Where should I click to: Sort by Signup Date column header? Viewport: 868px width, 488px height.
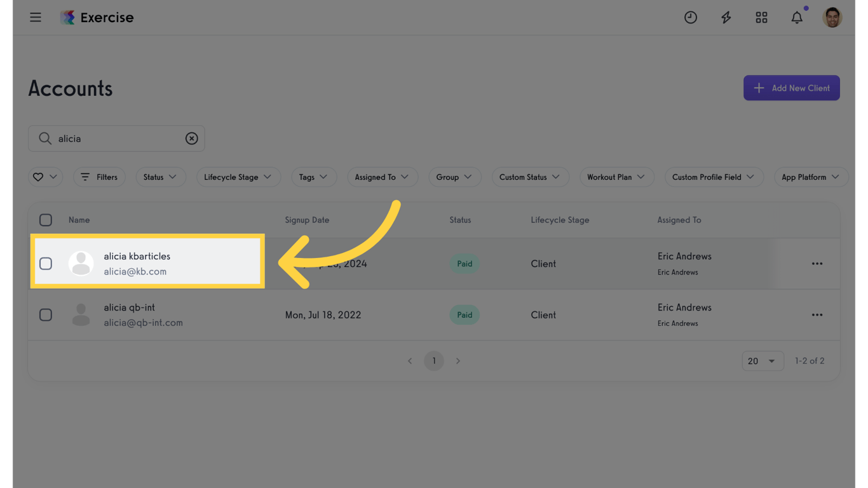307,220
